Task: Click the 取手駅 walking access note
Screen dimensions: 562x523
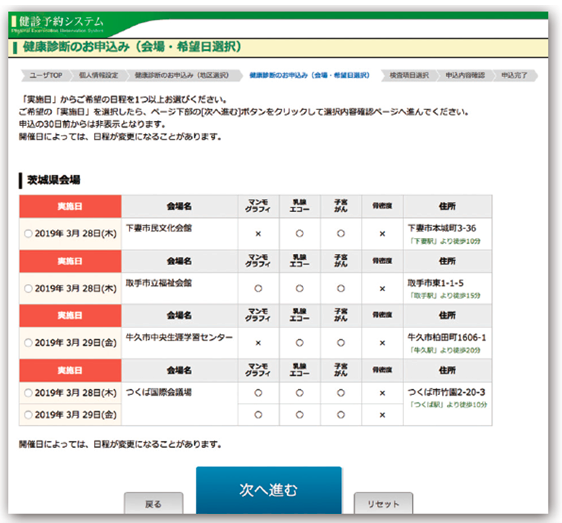Action: [445, 296]
